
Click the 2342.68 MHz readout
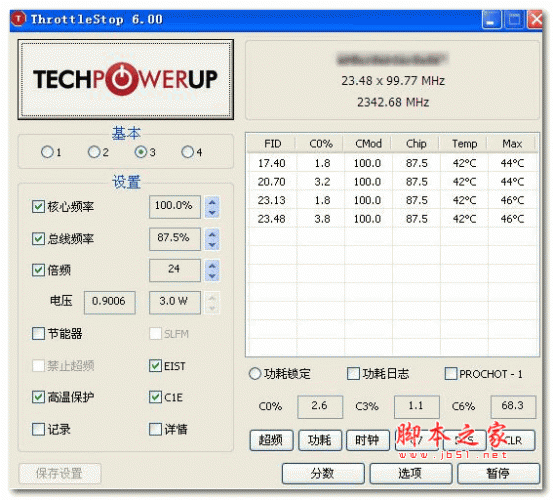[393, 102]
